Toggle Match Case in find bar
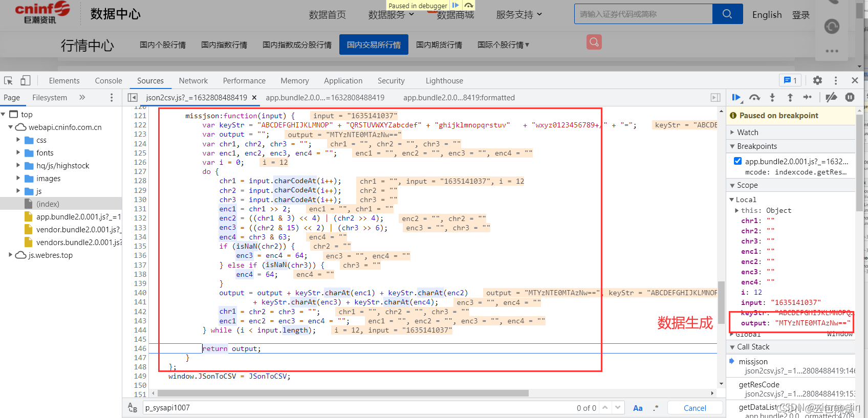 (638, 408)
